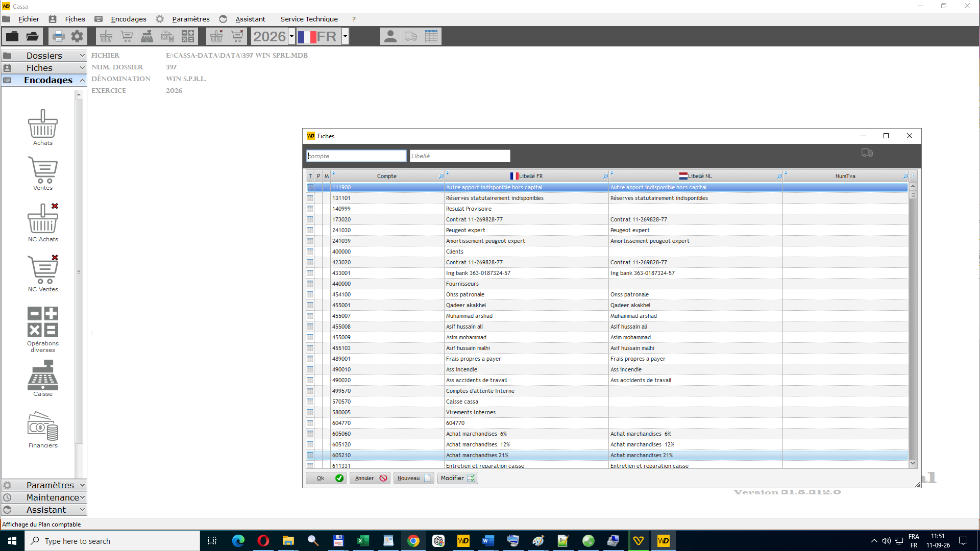Collapse the Encodages sidebar section
The height and width of the screenshot is (551, 980).
44,80
